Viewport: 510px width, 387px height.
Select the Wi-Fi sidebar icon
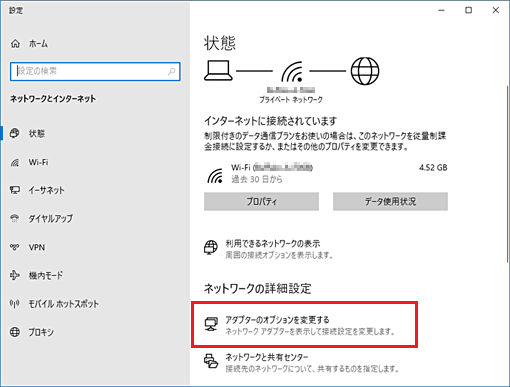tap(15, 162)
